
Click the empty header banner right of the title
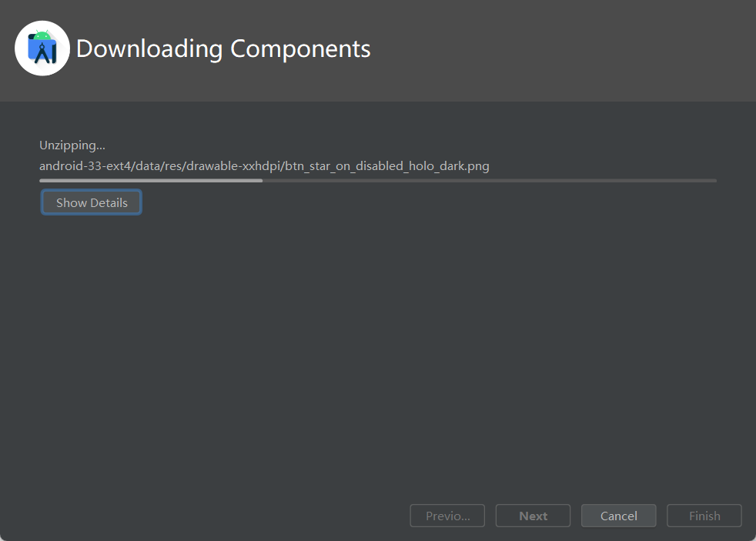click(x=562, y=50)
